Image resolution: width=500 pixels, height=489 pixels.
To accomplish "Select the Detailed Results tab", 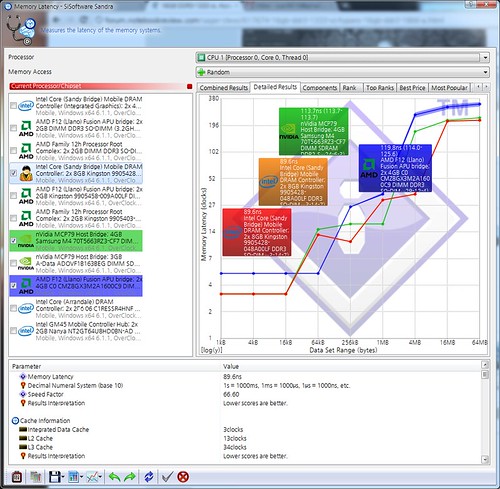I will coord(275,87).
